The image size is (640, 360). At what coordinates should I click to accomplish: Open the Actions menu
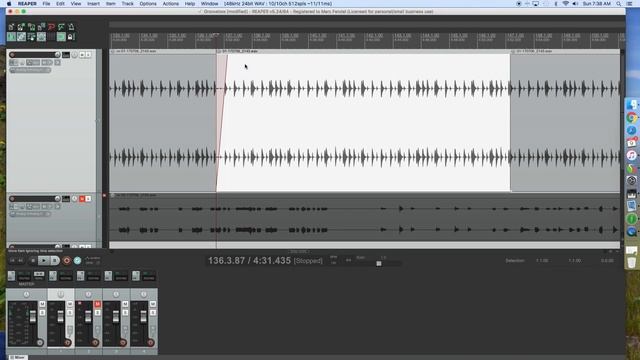[171, 3]
